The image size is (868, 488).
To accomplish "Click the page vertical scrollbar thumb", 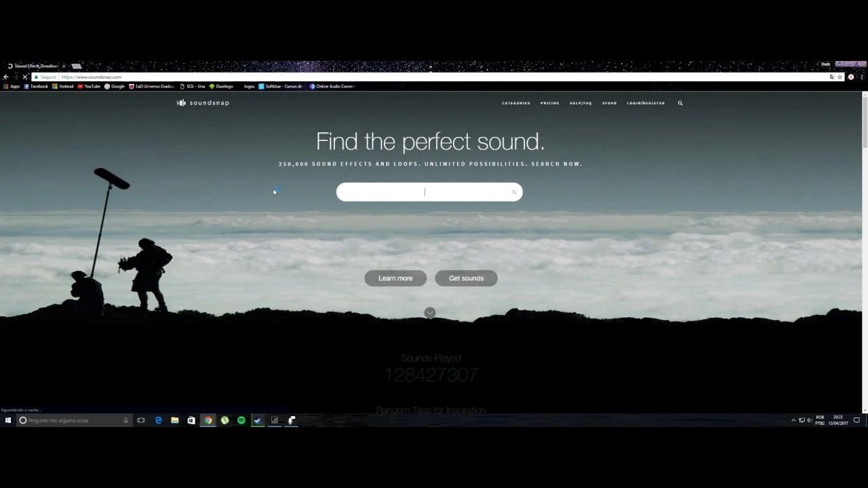I will [x=865, y=122].
